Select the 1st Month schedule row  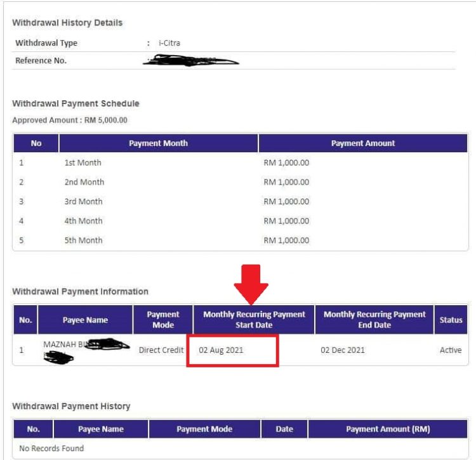click(240, 162)
